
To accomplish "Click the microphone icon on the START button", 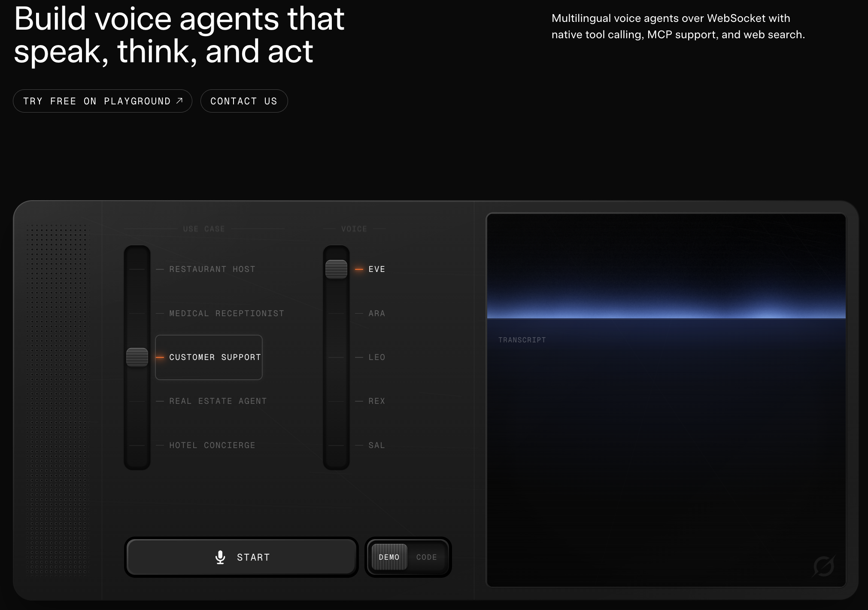I will point(220,557).
